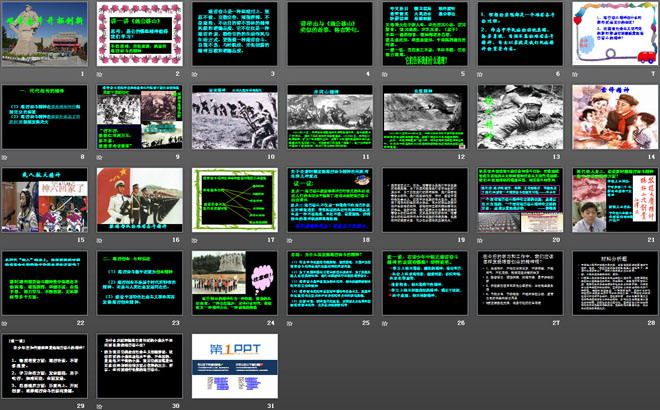The height and width of the screenshot is (410, 660).
Task: Select slide 23 thumbnail
Action: pyautogui.click(x=140, y=282)
